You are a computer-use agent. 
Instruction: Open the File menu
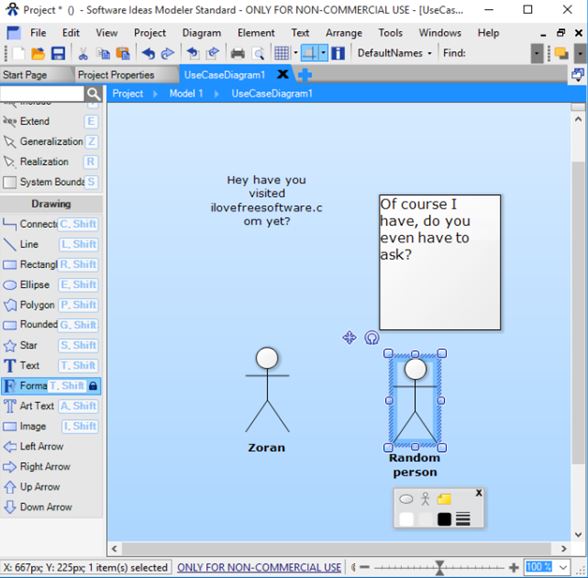point(38,33)
